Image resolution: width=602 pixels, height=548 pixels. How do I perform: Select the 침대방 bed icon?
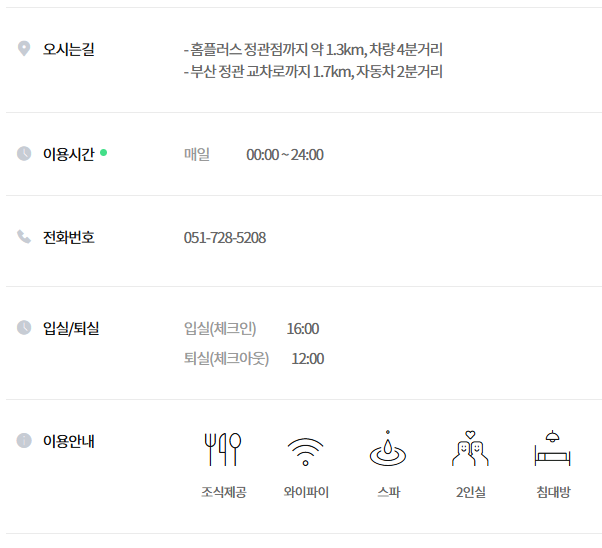[x=552, y=448]
